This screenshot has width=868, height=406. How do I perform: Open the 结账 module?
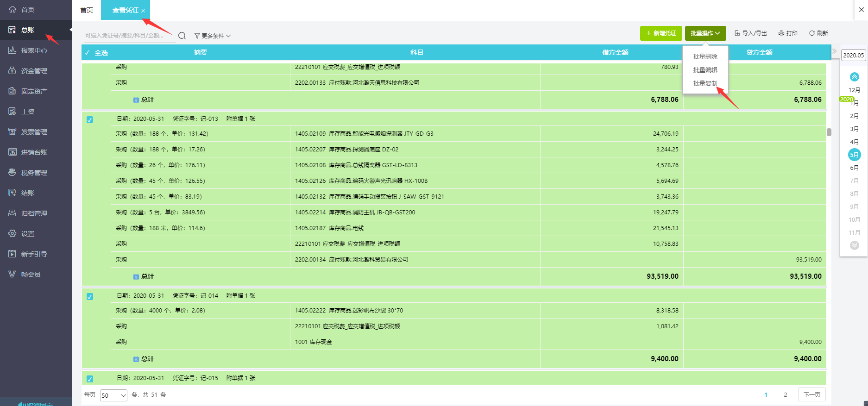click(x=36, y=193)
